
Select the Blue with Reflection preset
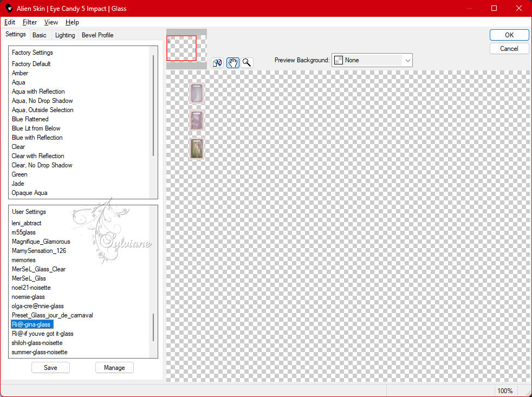(37, 137)
